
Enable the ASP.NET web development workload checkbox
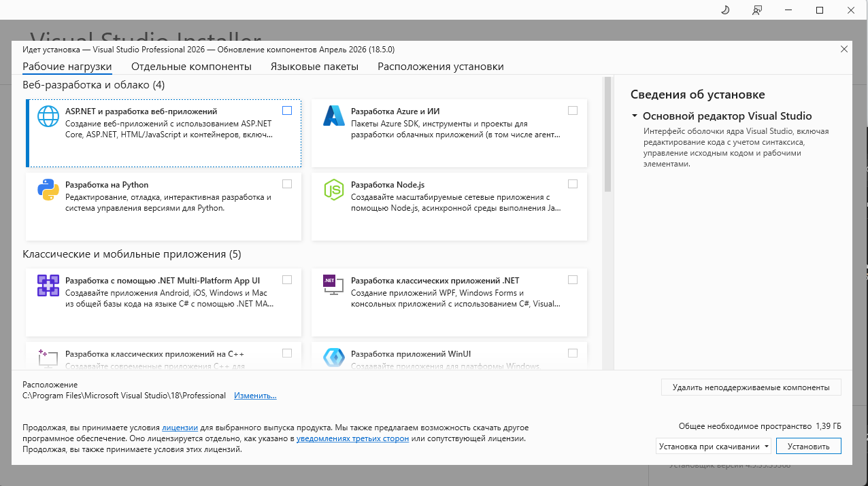[287, 110]
